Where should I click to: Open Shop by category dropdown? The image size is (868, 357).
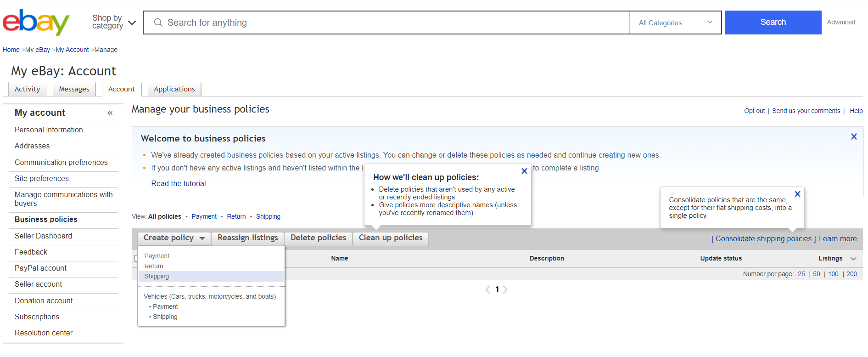click(x=114, y=22)
